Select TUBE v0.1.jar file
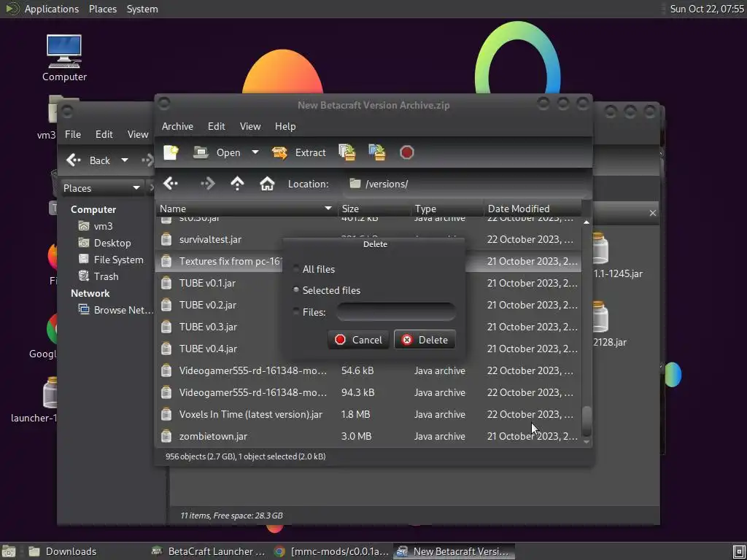The image size is (747, 560). tap(207, 283)
